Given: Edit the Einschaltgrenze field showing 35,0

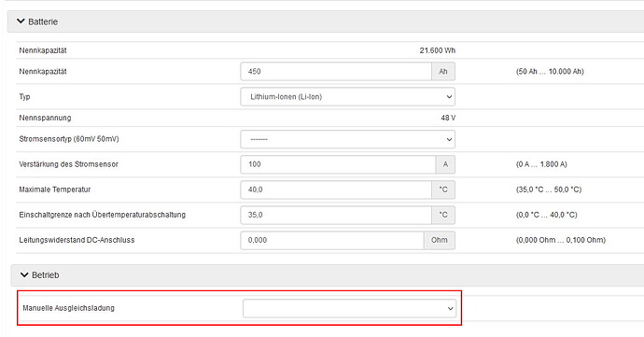Looking at the screenshot, I should point(336,215).
